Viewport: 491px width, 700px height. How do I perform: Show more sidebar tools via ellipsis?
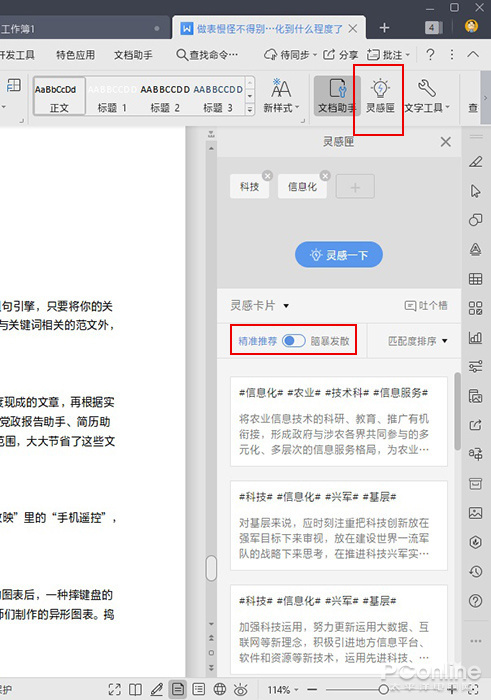pos(475,641)
